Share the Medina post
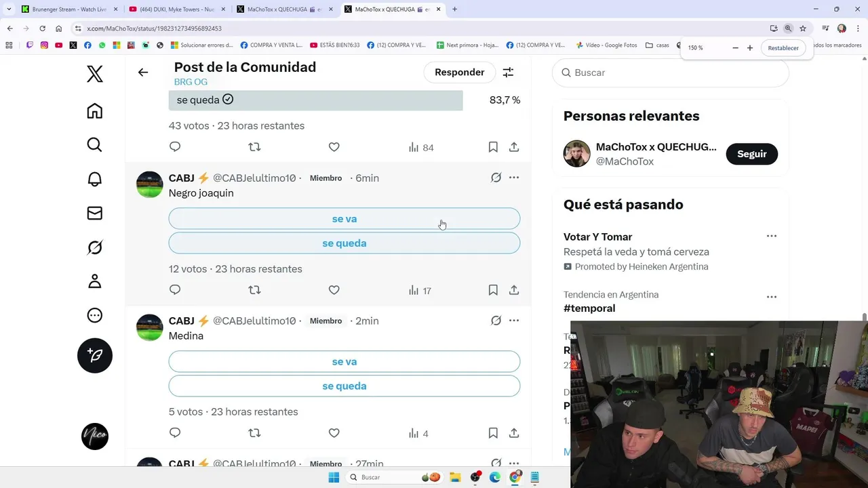The height and width of the screenshot is (488, 868). (514, 433)
